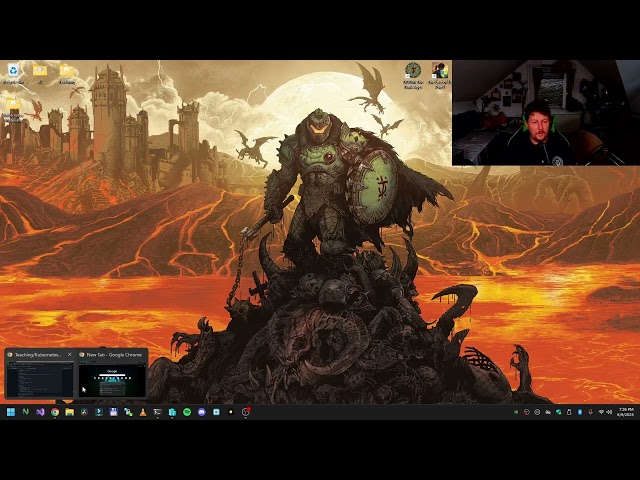This screenshot has height=480, width=640.
Task: Close the Teaching/Kubernetes preview window
Action: coord(69,355)
